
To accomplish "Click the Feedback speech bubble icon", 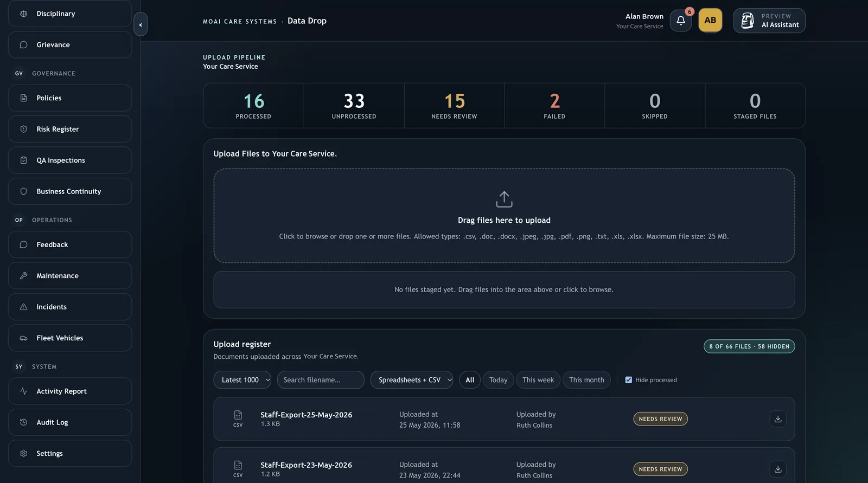I will (23, 244).
